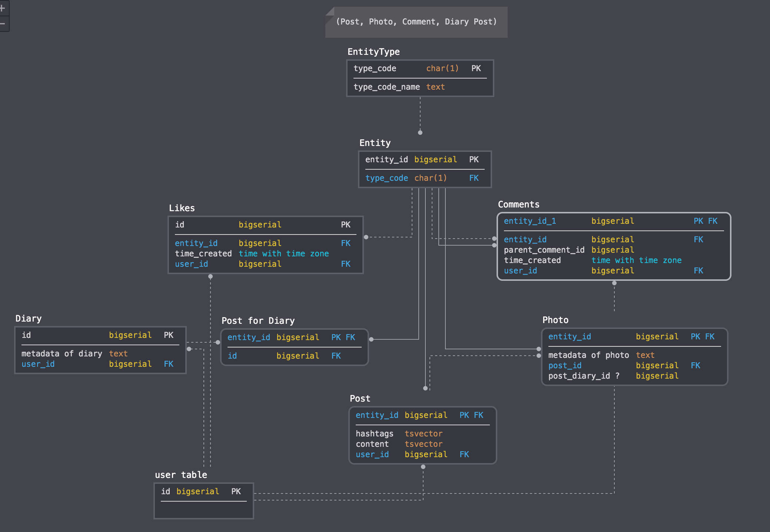Click user_id row in Diary table

tap(100, 364)
